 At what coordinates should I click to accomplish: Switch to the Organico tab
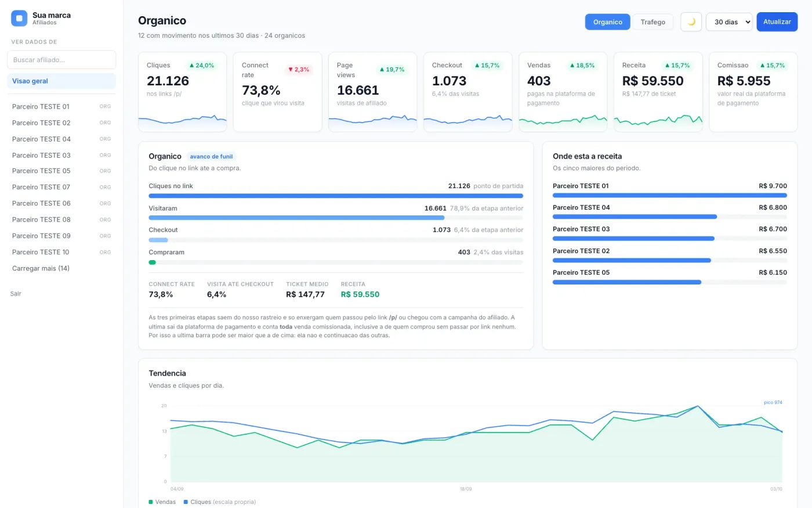(x=608, y=22)
